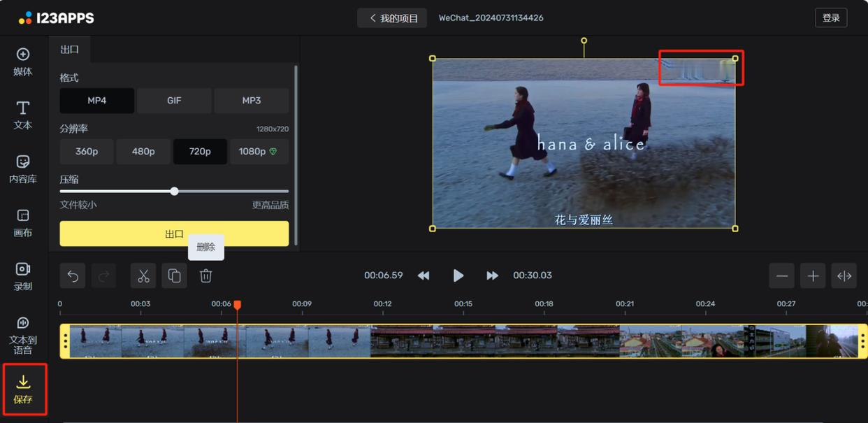Viewport: 868px width, 423px height.
Task: Open the 内容库 content library
Action: click(x=23, y=169)
